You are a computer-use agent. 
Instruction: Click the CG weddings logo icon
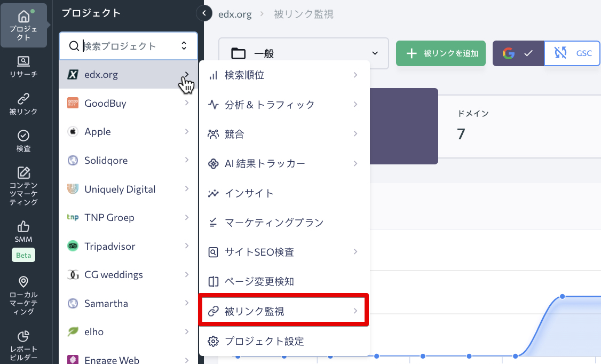(73, 275)
